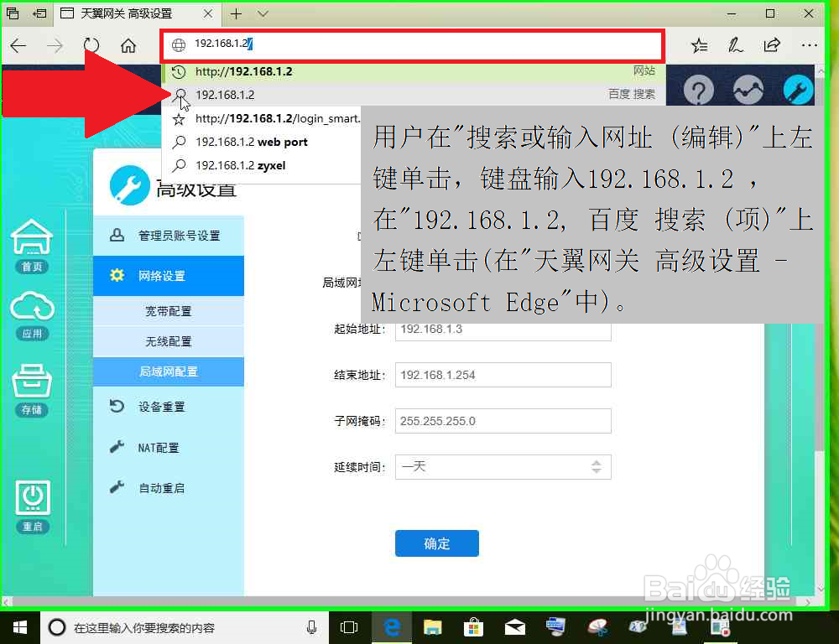The image size is (839, 644).
Task: Open the 无线配置 submenu item
Action: click(169, 341)
